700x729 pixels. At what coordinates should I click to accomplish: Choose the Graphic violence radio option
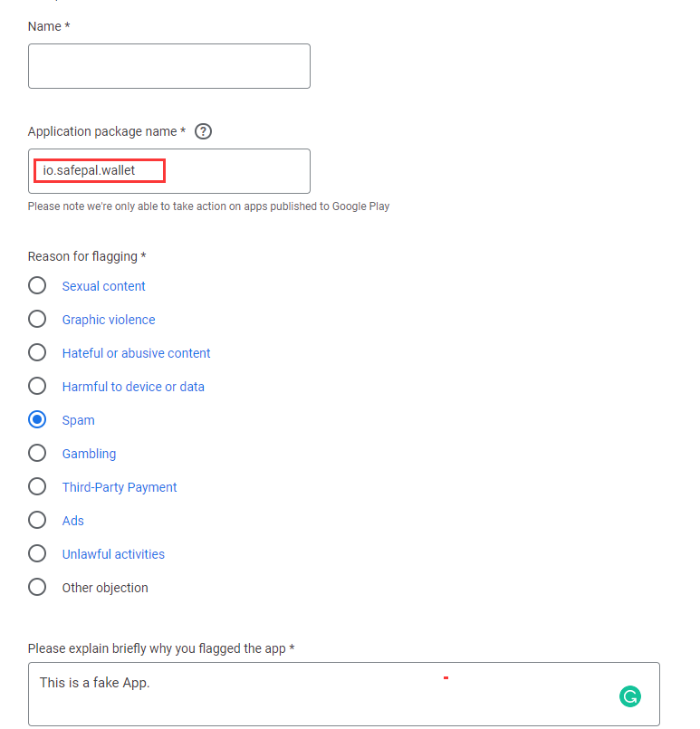click(37, 320)
